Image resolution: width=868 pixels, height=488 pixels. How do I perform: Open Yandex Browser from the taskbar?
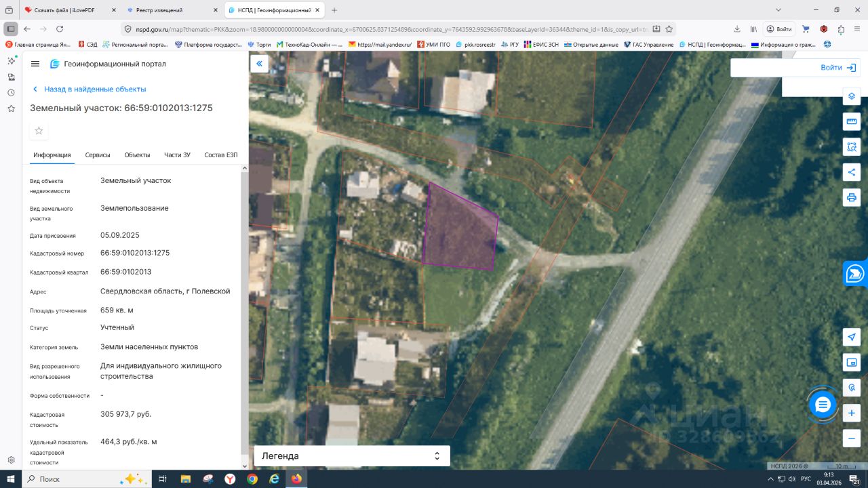pyautogui.click(x=230, y=479)
